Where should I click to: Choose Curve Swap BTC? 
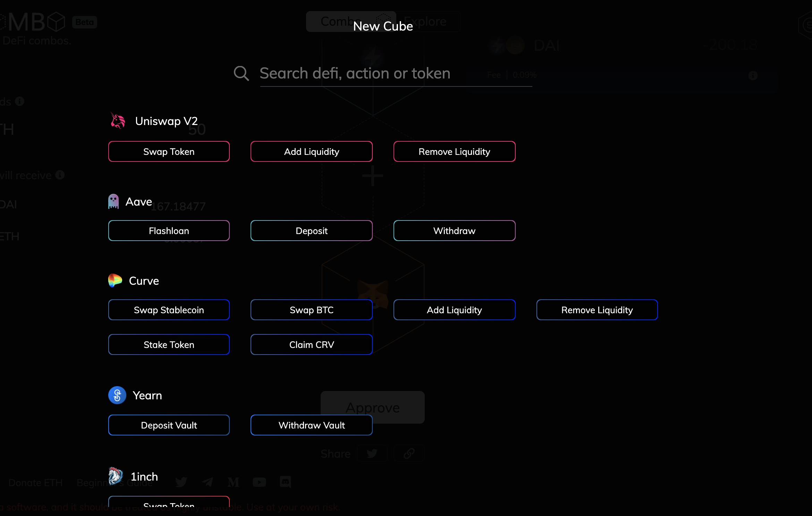pos(312,310)
